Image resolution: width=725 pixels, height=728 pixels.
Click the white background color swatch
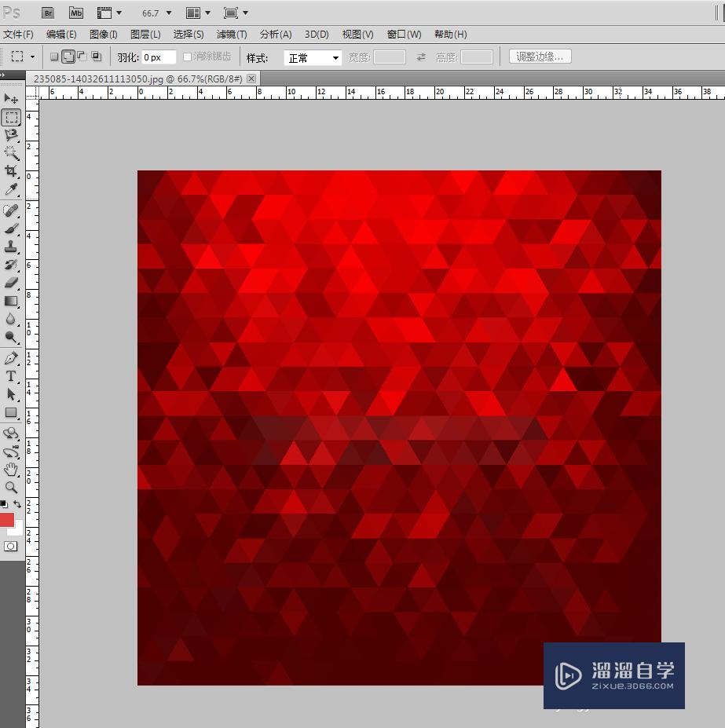point(19,530)
